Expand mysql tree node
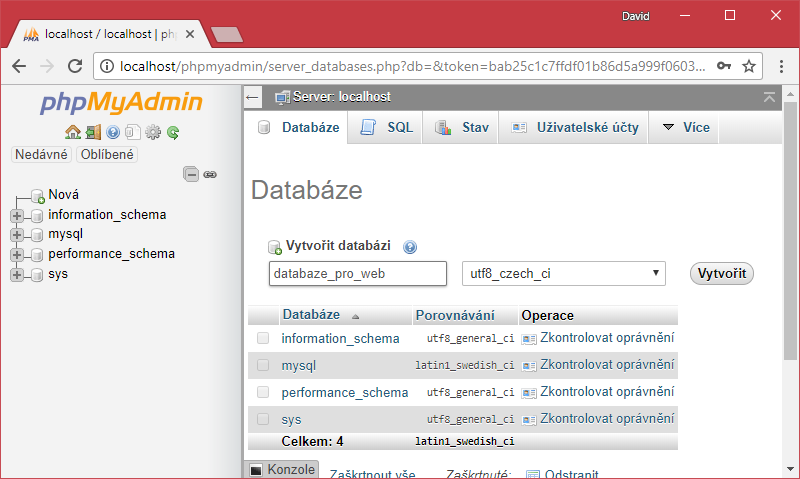 (x=17, y=235)
